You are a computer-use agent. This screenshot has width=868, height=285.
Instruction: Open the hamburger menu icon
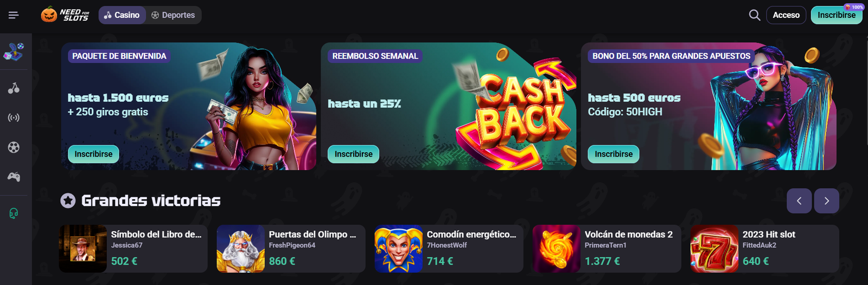click(x=14, y=15)
